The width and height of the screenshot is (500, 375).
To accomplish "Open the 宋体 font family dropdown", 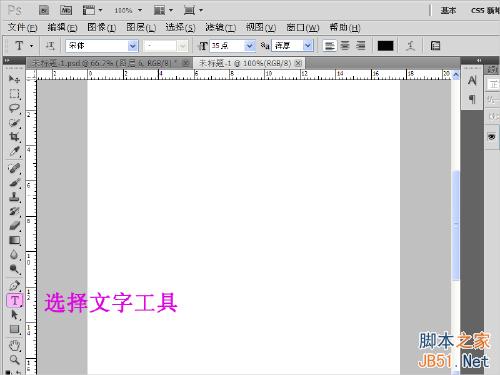I will (133, 46).
